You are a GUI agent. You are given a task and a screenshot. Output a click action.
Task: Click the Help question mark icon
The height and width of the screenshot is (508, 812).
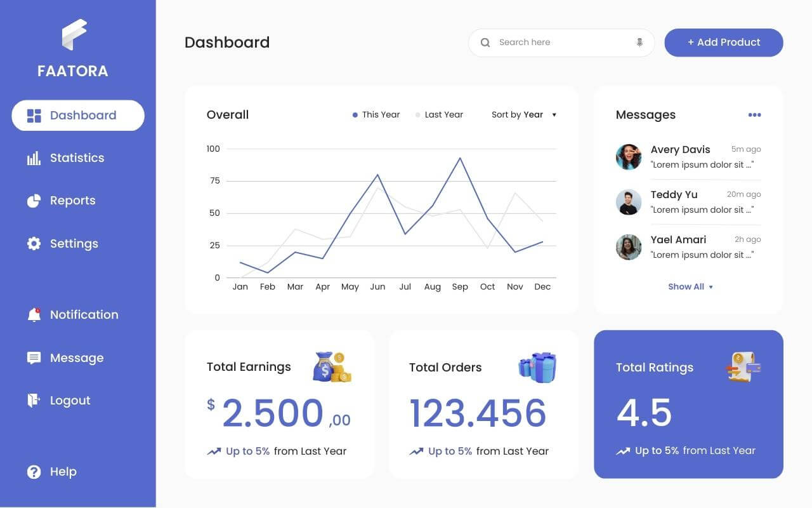[34, 472]
